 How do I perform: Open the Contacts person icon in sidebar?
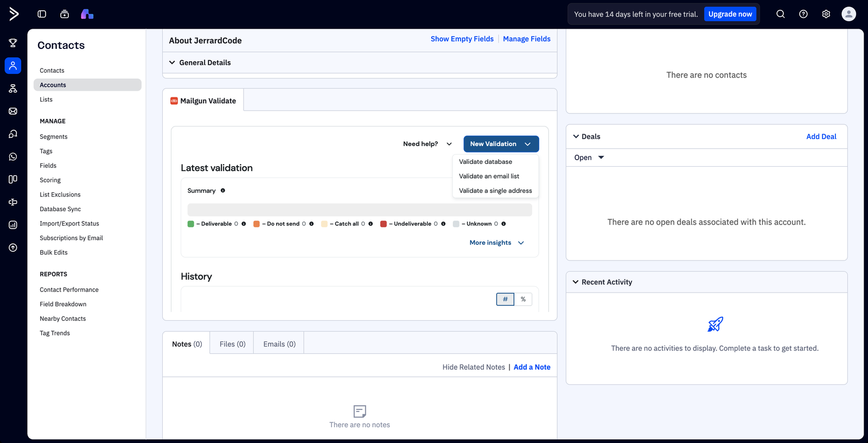coord(13,66)
